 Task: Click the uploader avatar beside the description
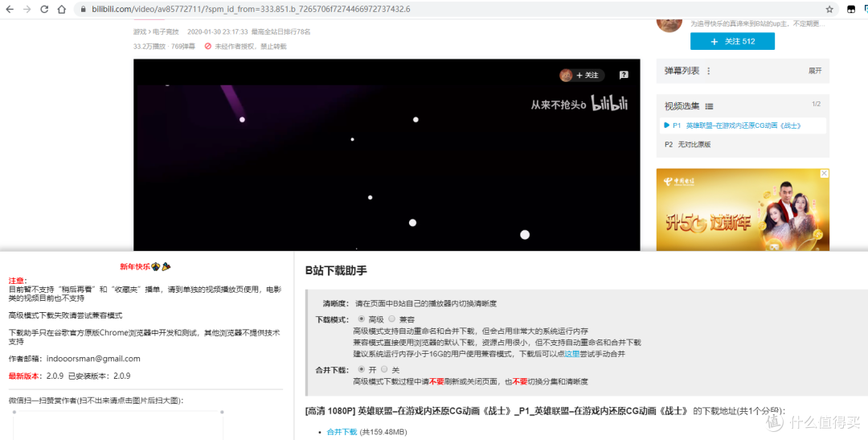coord(669,23)
